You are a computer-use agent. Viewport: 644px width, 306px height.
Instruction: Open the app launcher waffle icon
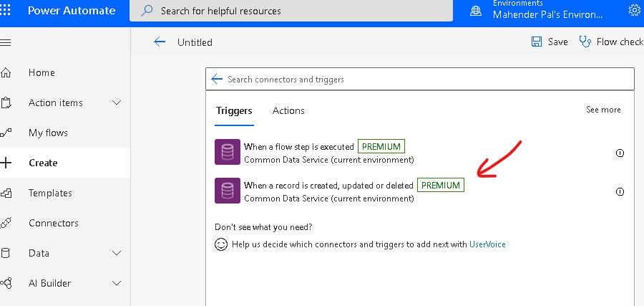click(5, 10)
